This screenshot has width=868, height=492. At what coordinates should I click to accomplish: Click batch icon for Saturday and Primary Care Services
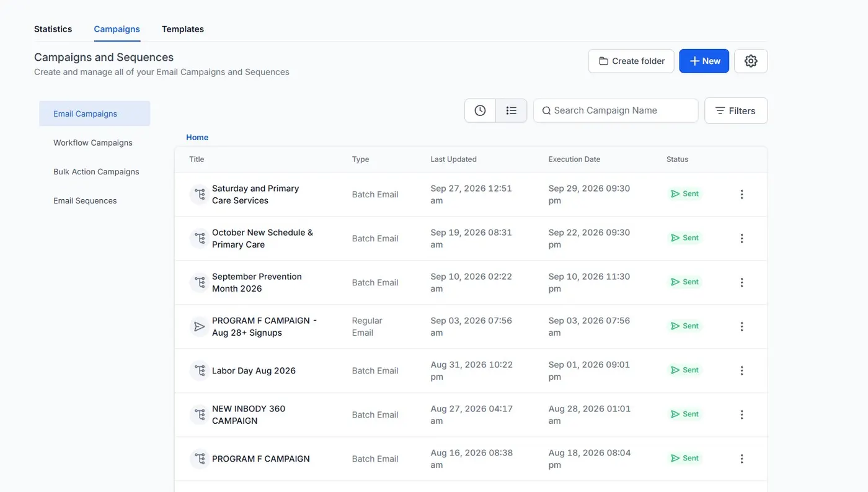point(199,194)
